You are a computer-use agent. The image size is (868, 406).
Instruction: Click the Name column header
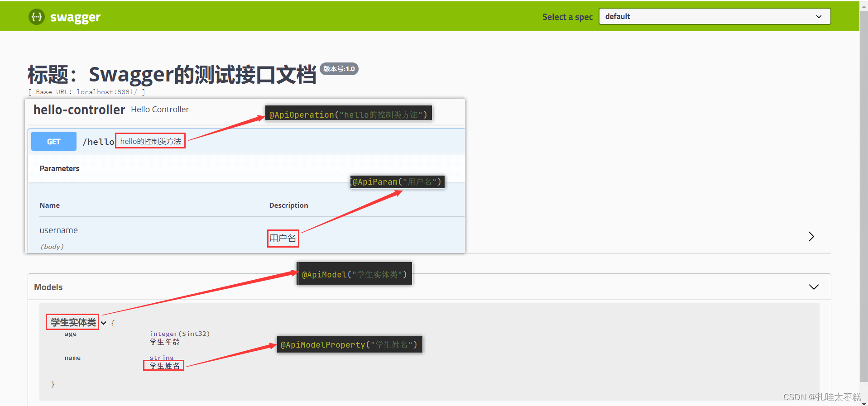(50, 205)
